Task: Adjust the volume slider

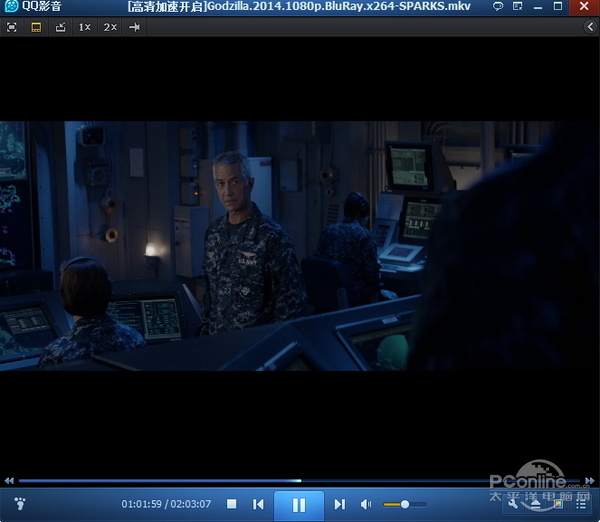Action: click(405, 504)
